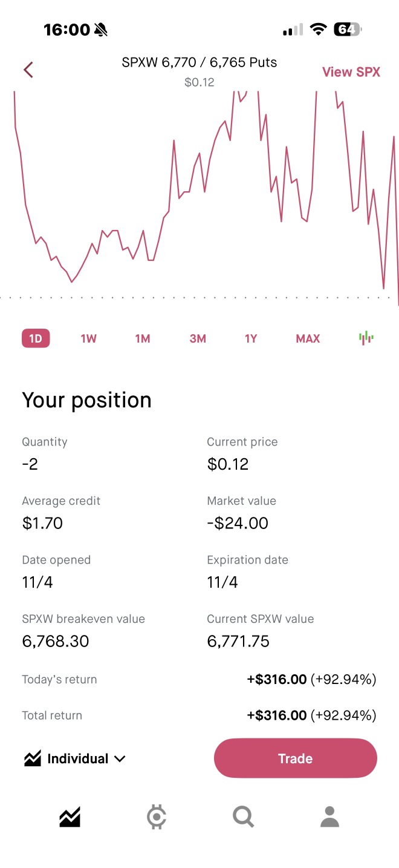Select the 3M chart range
Image resolution: width=399 pixels, height=868 pixels.
tap(198, 338)
